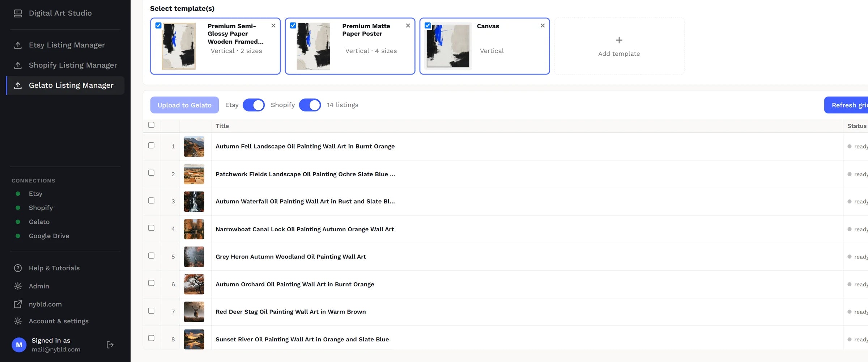Open Help & Tutorials link

click(54, 268)
